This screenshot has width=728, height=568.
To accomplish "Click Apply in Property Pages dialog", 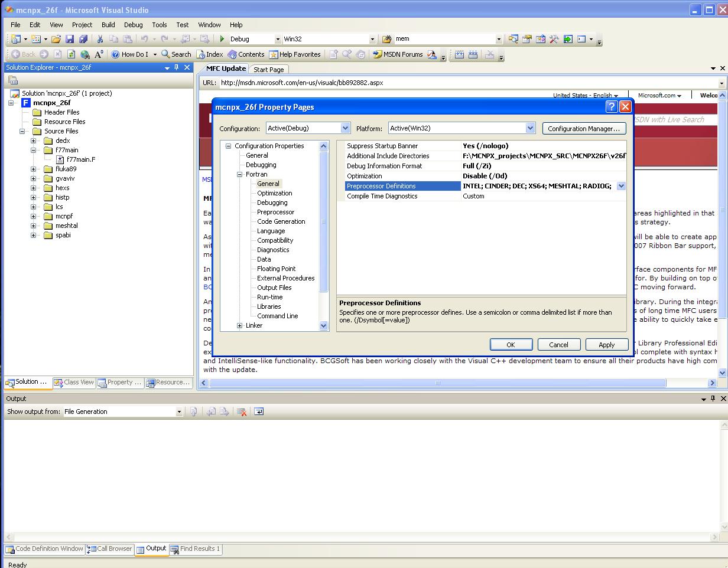I will tap(606, 345).
